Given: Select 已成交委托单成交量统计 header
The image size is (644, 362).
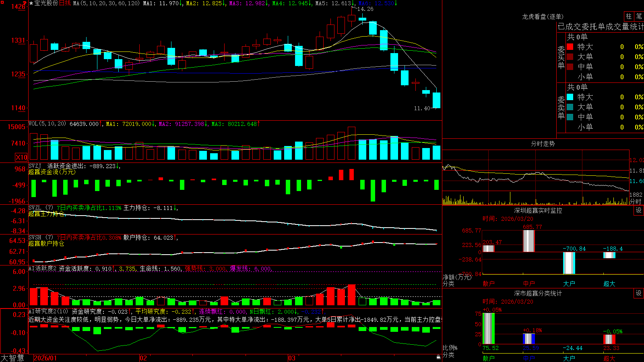Looking at the screenshot, I should pos(601,27).
